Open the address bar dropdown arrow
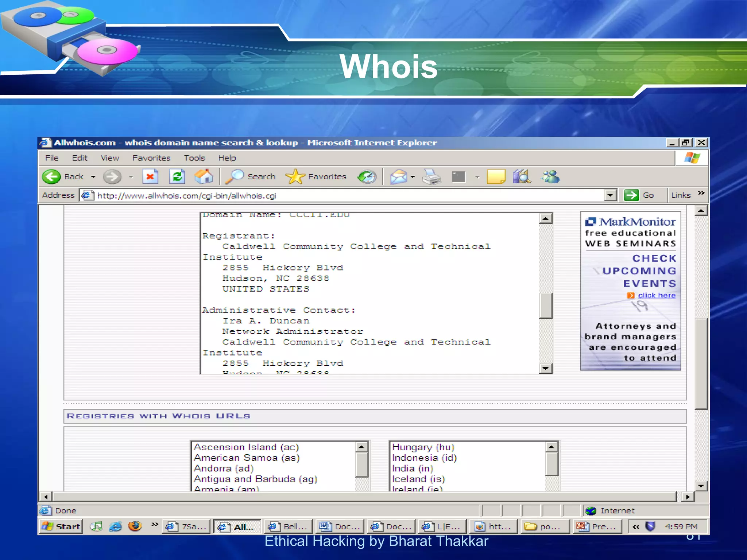The image size is (747, 560). (610, 195)
